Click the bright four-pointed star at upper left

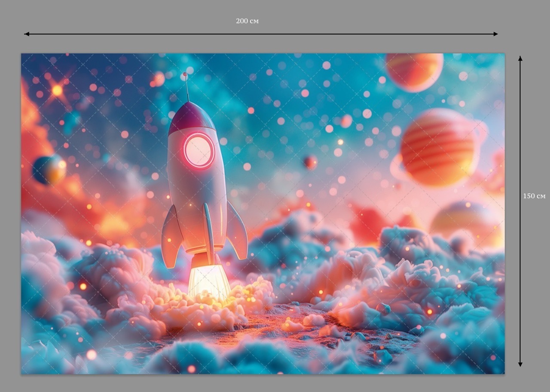tap(57, 90)
